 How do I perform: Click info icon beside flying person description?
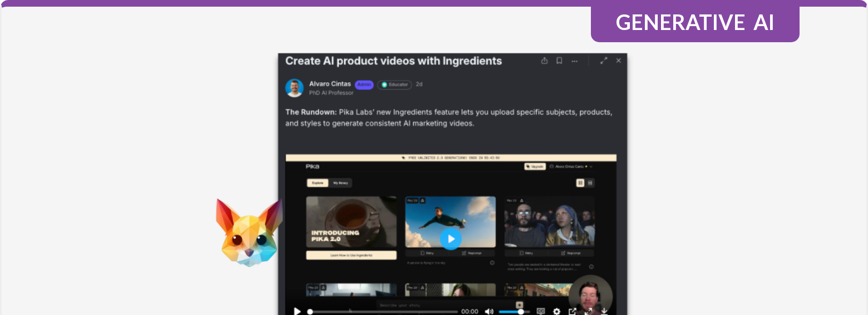[492, 263]
